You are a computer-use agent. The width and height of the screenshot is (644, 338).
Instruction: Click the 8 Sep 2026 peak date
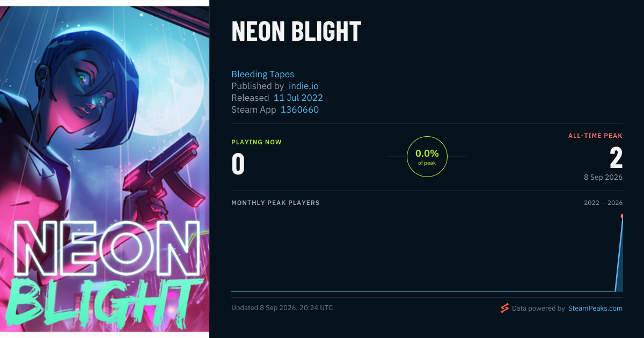point(604,177)
